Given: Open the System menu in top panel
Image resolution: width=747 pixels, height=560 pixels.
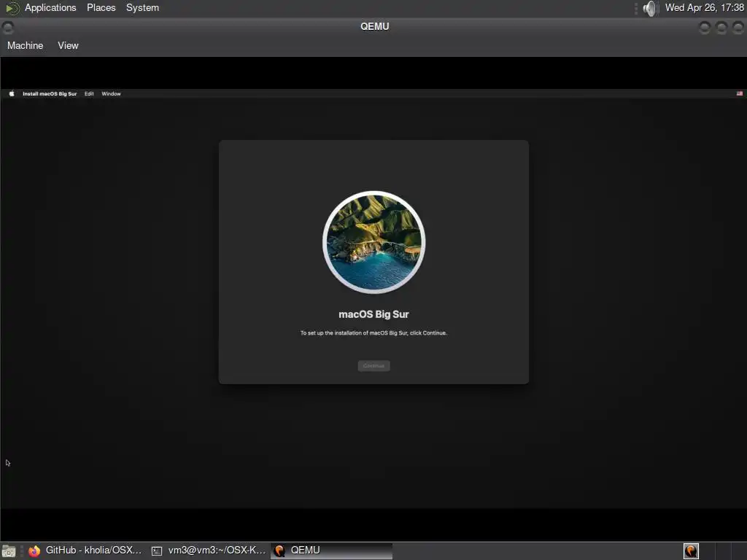Looking at the screenshot, I should [x=142, y=8].
